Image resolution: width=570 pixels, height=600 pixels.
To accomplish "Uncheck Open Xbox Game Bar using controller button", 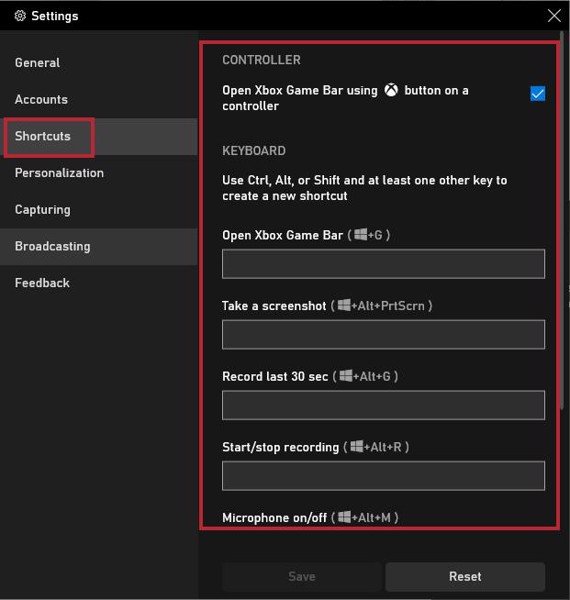I will (537, 93).
